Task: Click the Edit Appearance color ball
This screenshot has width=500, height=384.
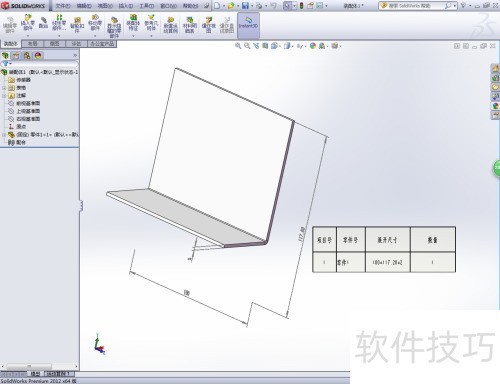Action: click(313, 46)
